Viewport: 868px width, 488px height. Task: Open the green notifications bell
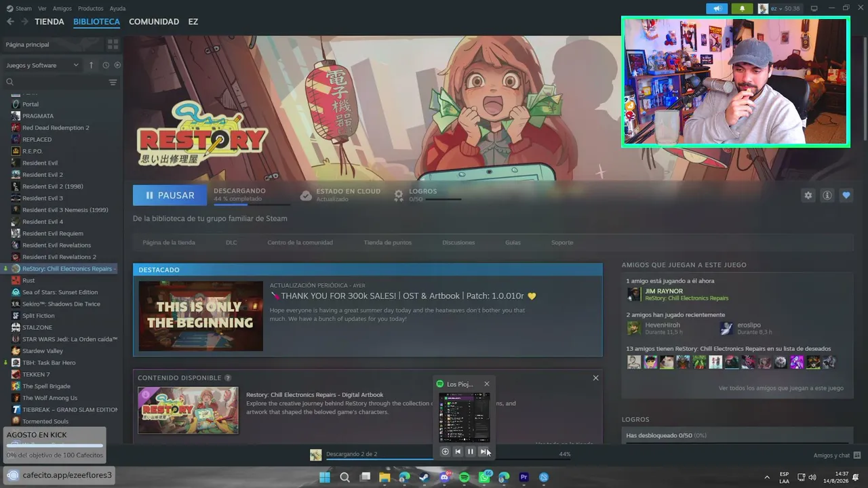742,8
